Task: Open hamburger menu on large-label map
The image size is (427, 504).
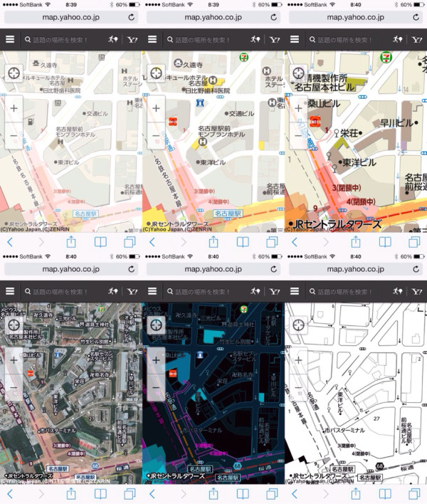Action: tap(295, 40)
